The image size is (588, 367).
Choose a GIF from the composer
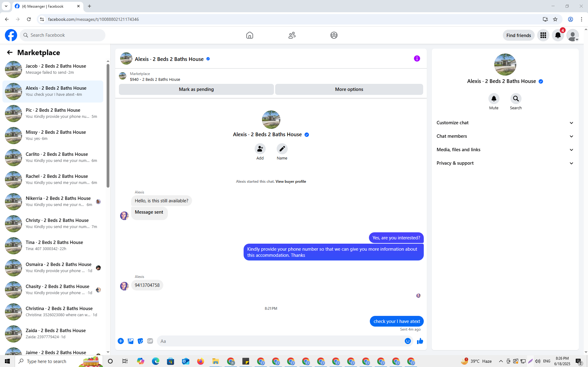(x=150, y=341)
